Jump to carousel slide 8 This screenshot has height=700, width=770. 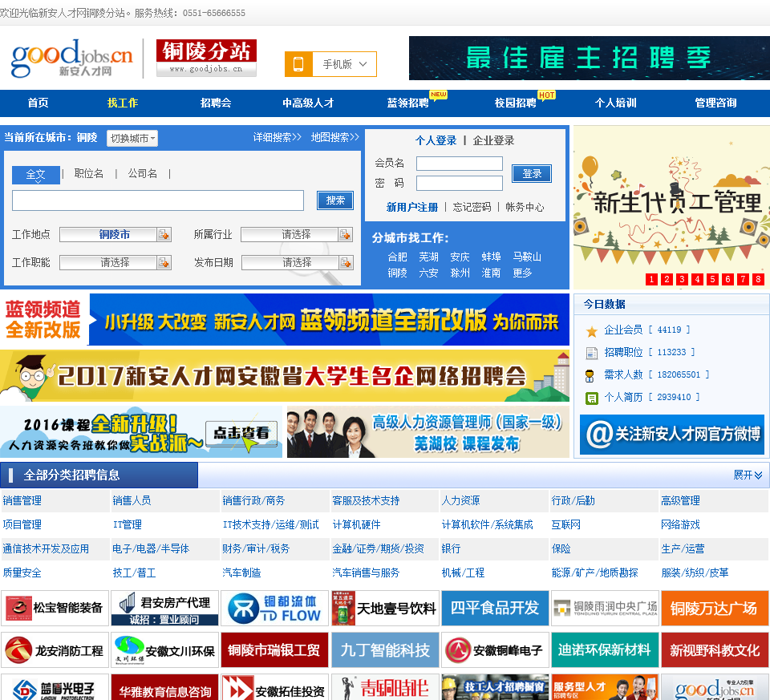pos(758,279)
